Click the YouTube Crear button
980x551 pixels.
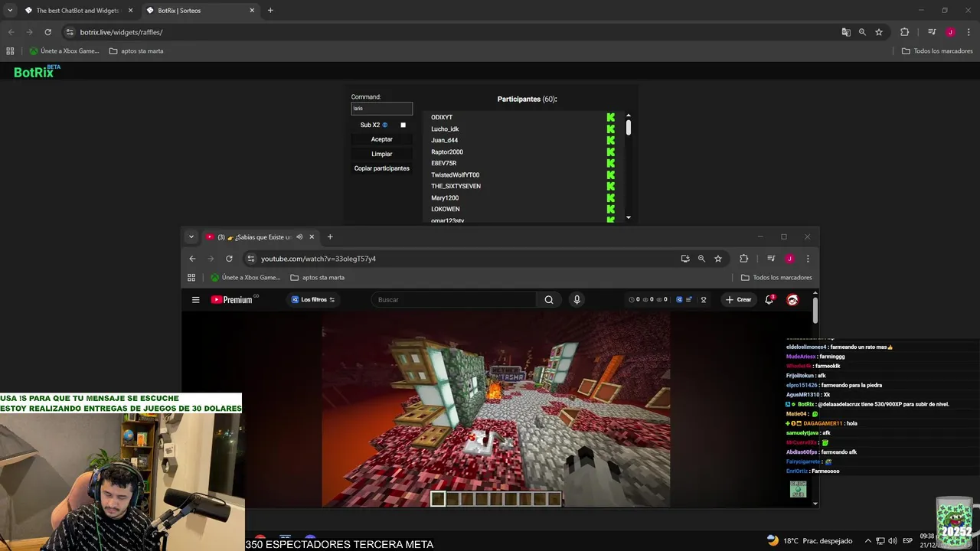739,300
